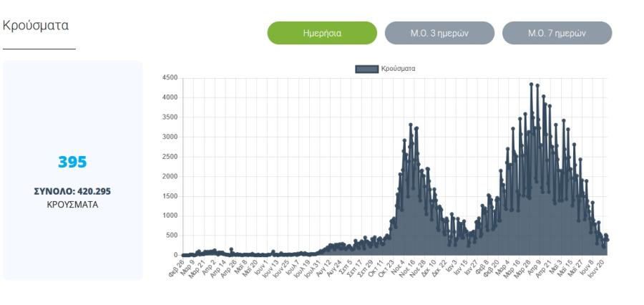The height and width of the screenshot is (305, 644).
Task: Click the Κρούσματα legend label text
Action: (x=398, y=69)
